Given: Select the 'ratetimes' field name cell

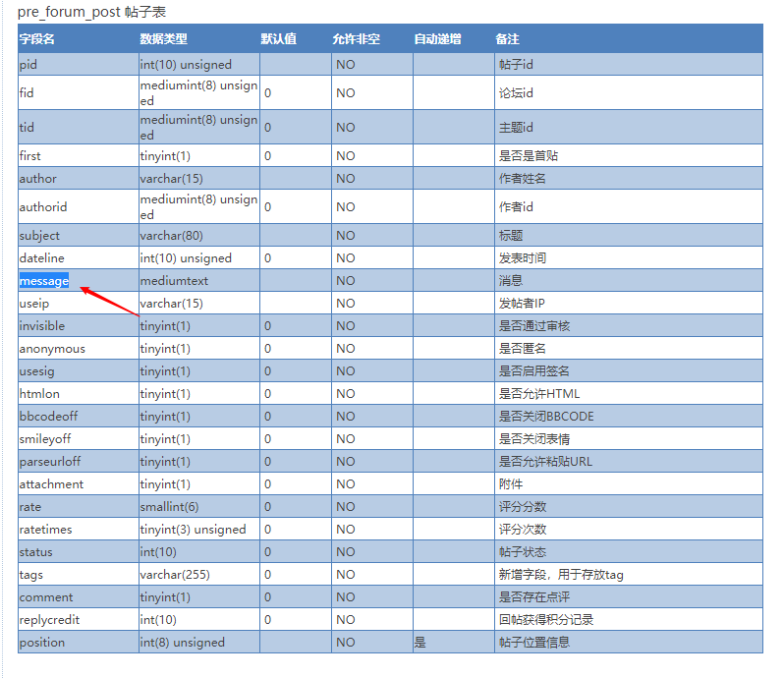Looking at the screenshot, I should pyautogui.click(x=79, y=529).
